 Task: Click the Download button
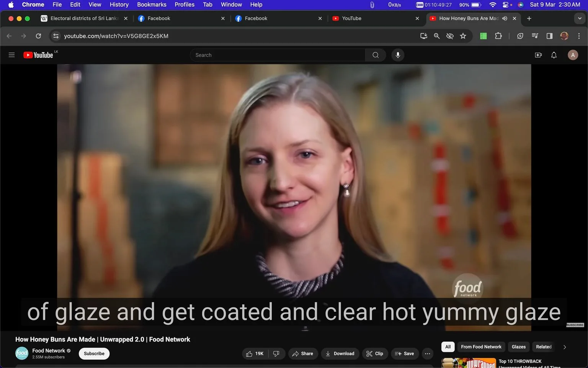340,353
